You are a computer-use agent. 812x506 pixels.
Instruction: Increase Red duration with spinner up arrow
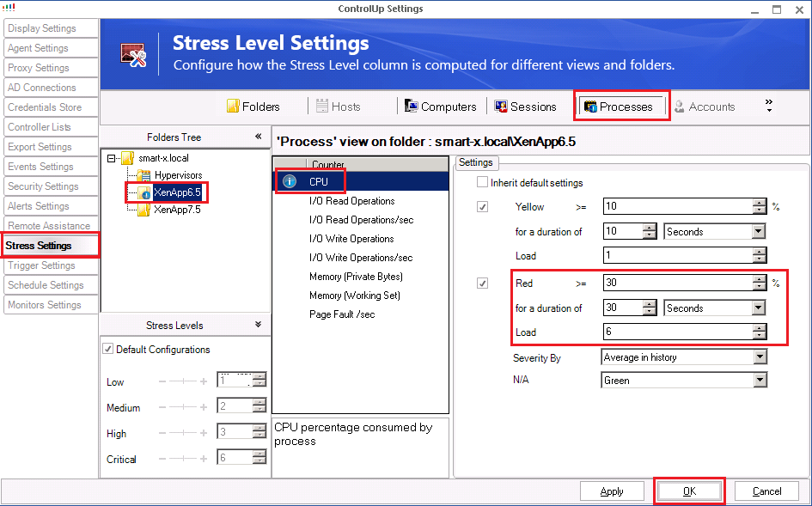(x=650, y=303)
